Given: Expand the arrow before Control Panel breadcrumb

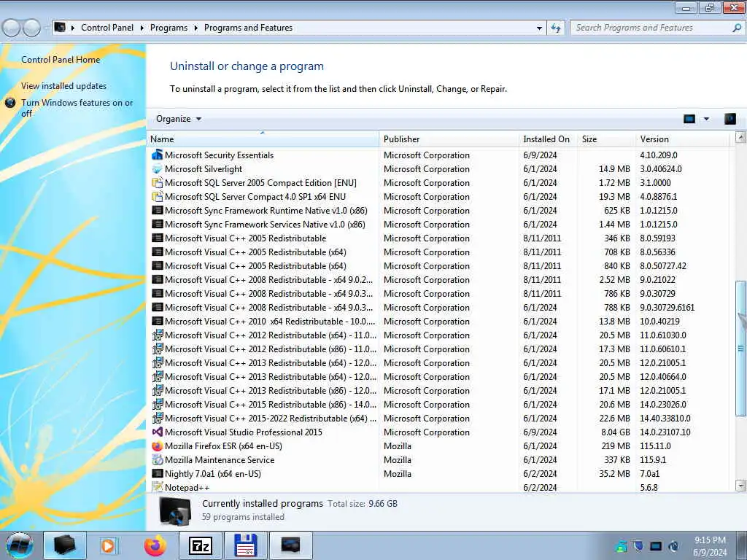Looking at the screenshot, I should click(73, 28).
